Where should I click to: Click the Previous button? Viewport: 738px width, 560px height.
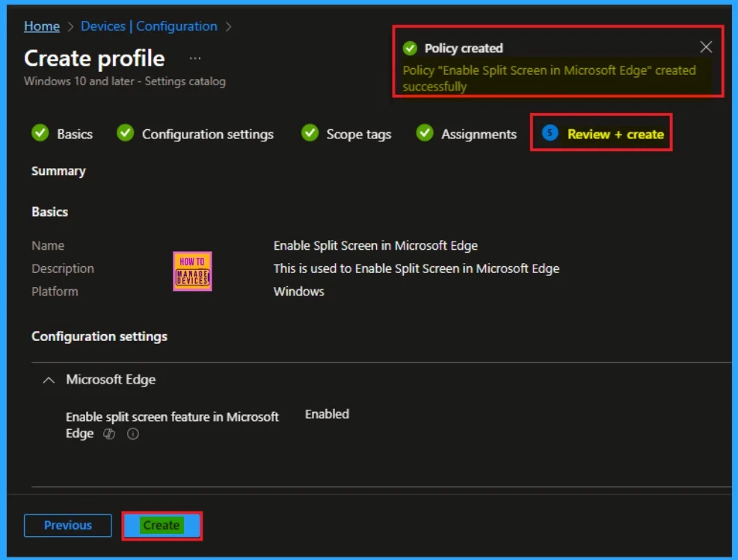[68, 525]
